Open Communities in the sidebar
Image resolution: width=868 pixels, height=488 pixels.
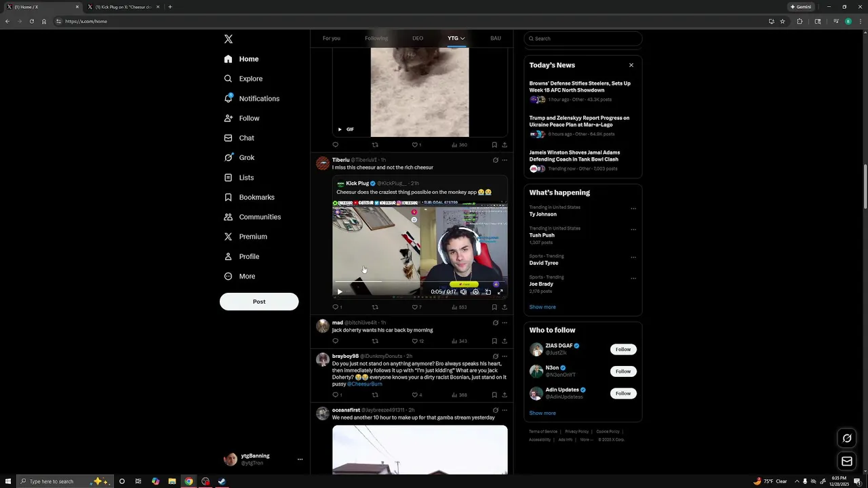tap(252, 217)
